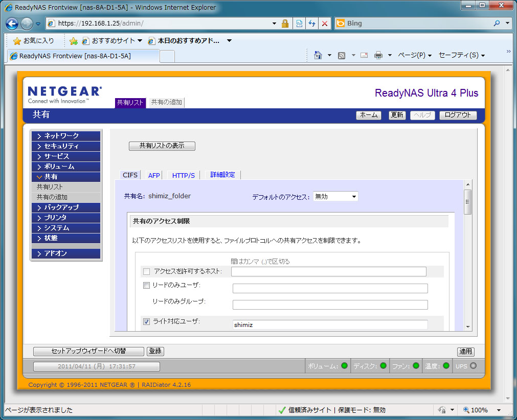Click the refresh icon in address bar
517x420 pixels.
coord(311,24)
